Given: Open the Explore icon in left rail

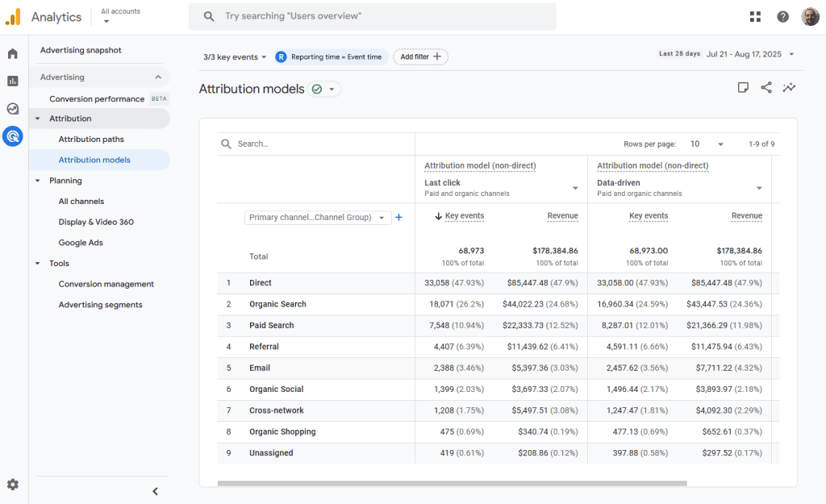Looking at the screenshot, I should click(x=13, y=109).
